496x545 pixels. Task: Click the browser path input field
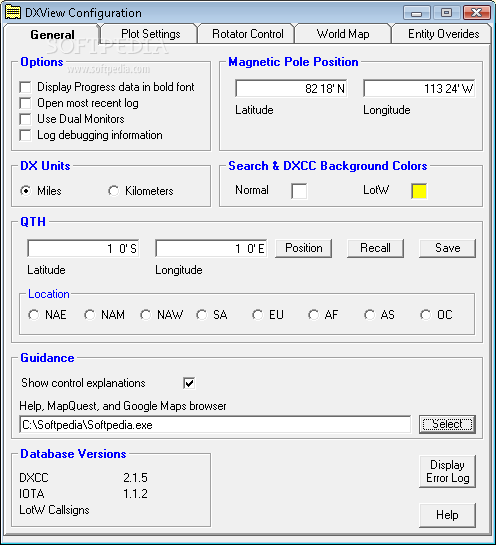point(215,424)
